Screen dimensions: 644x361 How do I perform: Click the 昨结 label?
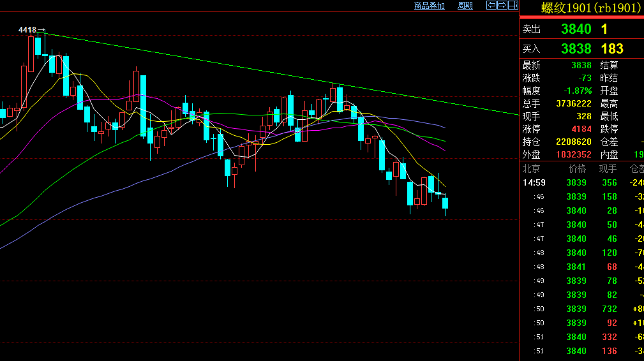(x=609, y=78)
